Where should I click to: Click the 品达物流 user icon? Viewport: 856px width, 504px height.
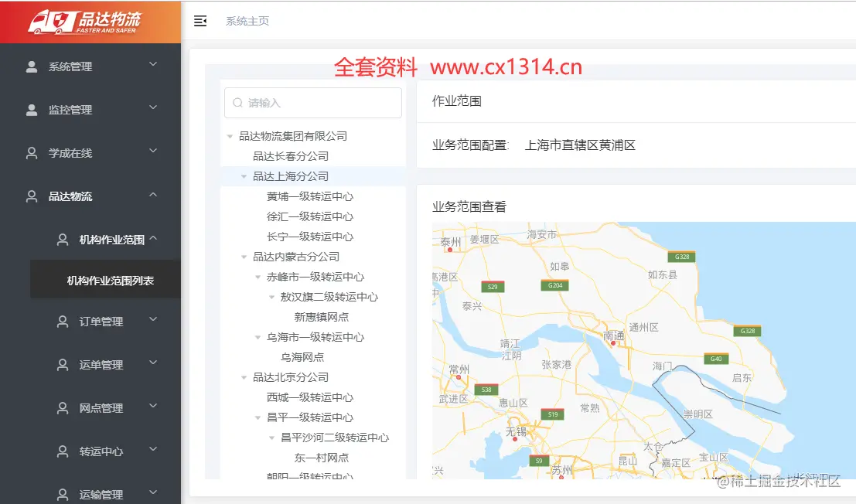coord(32,196)
